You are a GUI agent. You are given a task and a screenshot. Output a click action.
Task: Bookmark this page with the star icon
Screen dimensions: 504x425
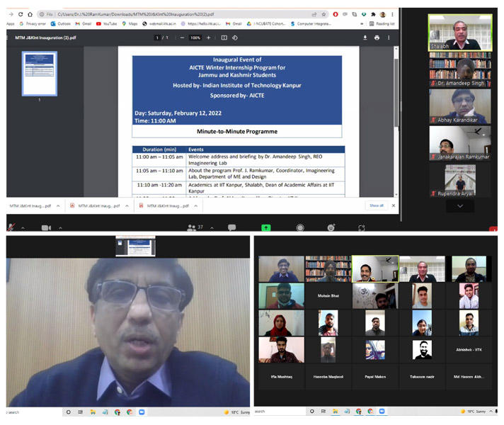tap(324, 14)
